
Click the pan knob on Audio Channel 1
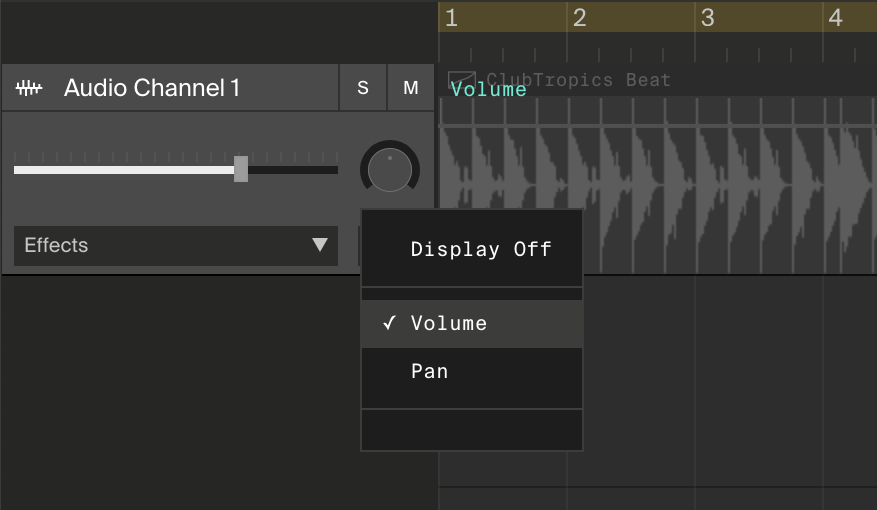click(x=390, y=169)
